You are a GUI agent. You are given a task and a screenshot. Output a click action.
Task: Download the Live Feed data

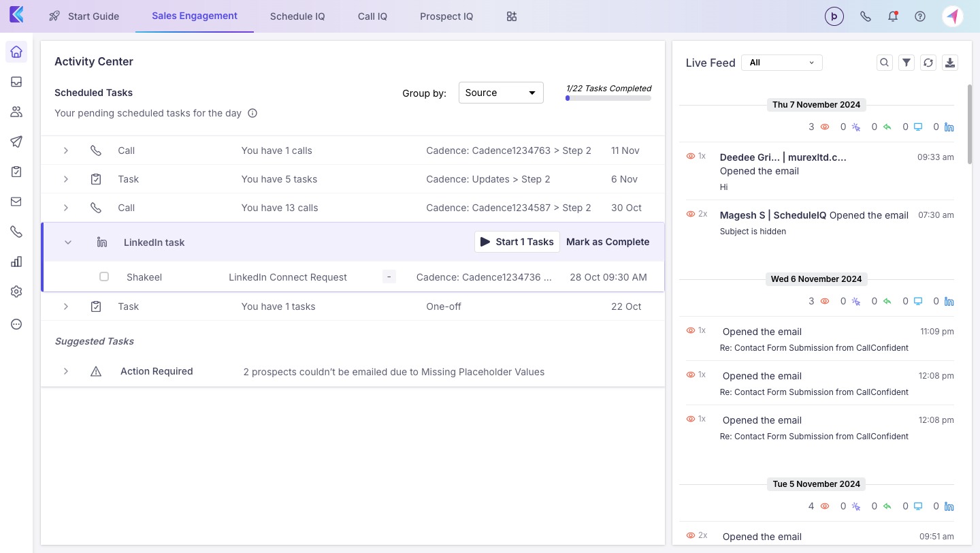pos(951,63)
